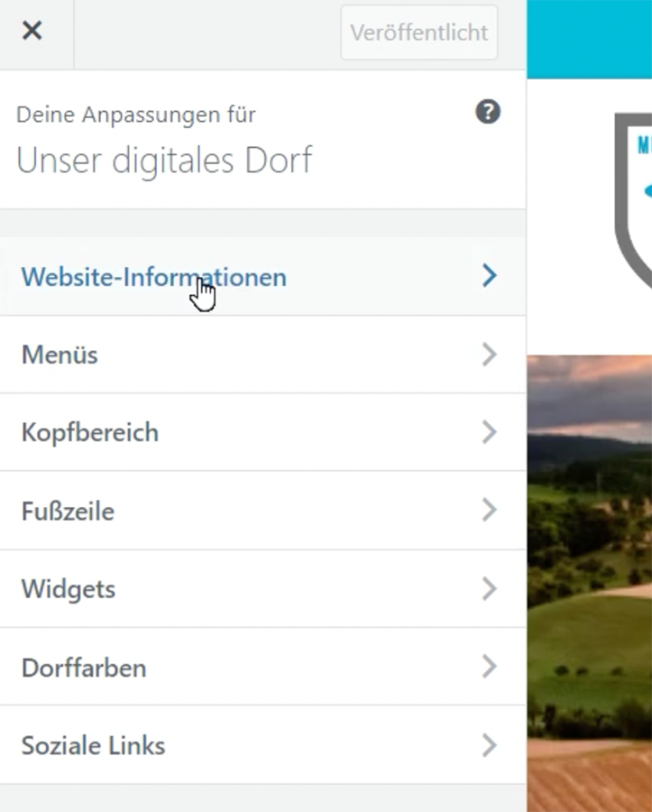This screenshot has height=812, width=652.
Task: Expand the Kopfbereich chevron arrow
Action: tap(489, 432)
